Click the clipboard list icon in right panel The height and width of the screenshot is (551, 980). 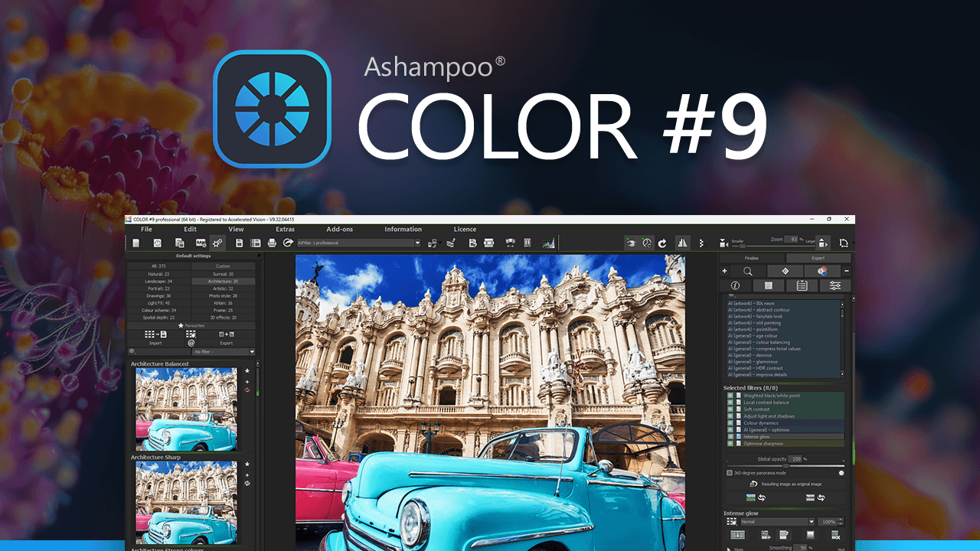[x=802, y=285]
